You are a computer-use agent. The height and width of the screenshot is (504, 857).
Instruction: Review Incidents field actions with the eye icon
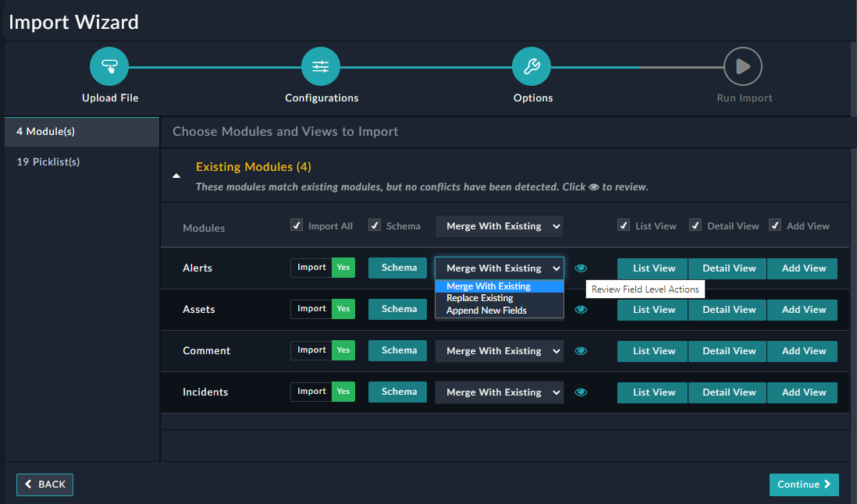(x=581, y=392)
